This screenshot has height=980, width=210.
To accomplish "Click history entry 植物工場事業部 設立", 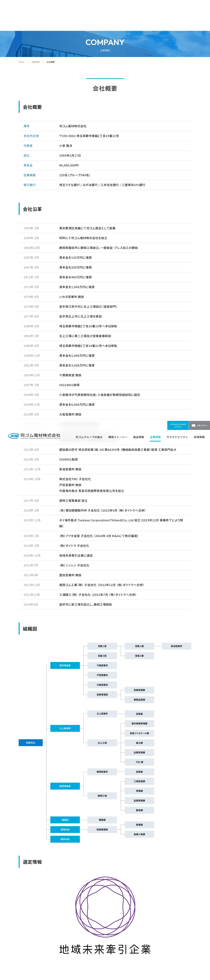I will 73,501.
